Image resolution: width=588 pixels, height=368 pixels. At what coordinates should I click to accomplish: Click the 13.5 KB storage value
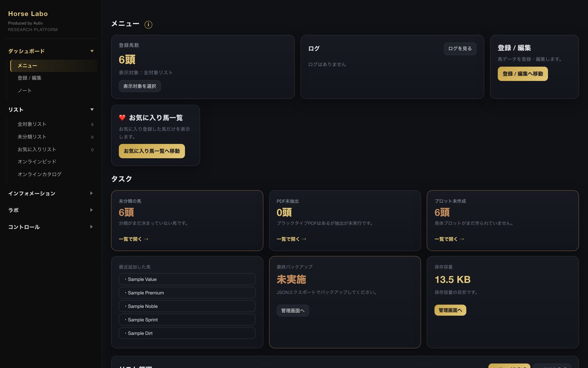[x=452, y=280]
